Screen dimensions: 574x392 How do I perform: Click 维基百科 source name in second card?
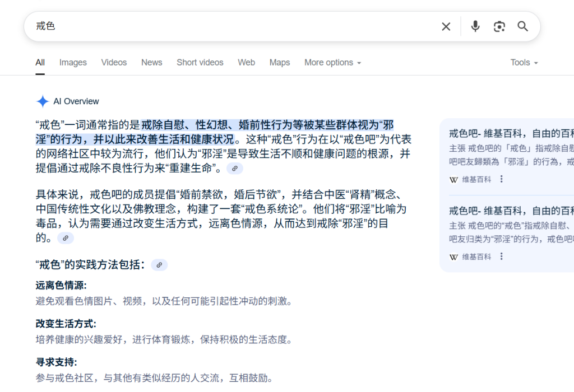pos(476,257)
